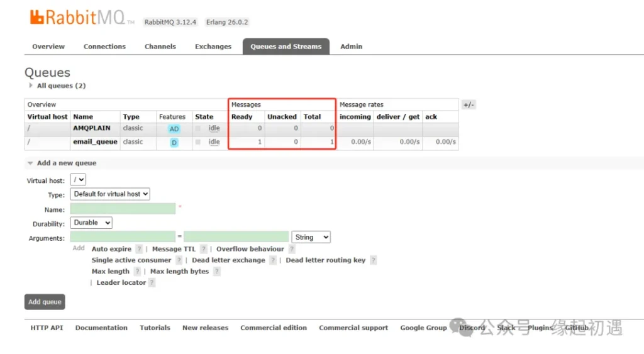Open the Durability dropdown

(x=91, y=223)
